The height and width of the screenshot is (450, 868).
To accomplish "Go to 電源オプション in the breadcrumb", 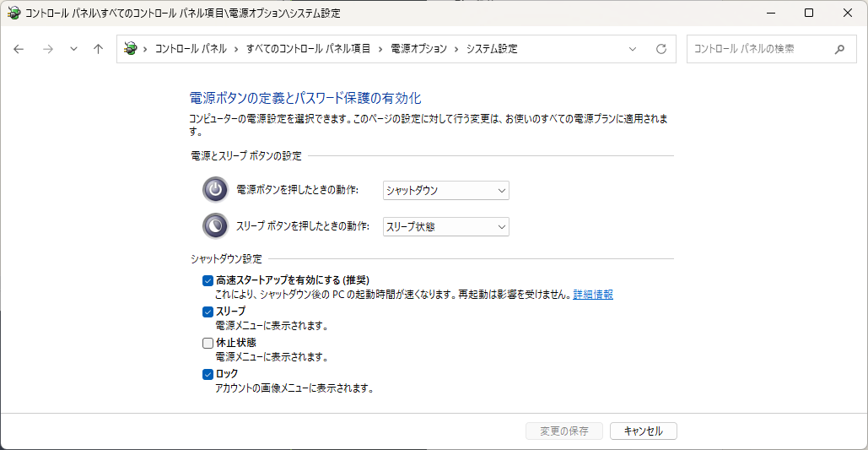I will [418, 49].
